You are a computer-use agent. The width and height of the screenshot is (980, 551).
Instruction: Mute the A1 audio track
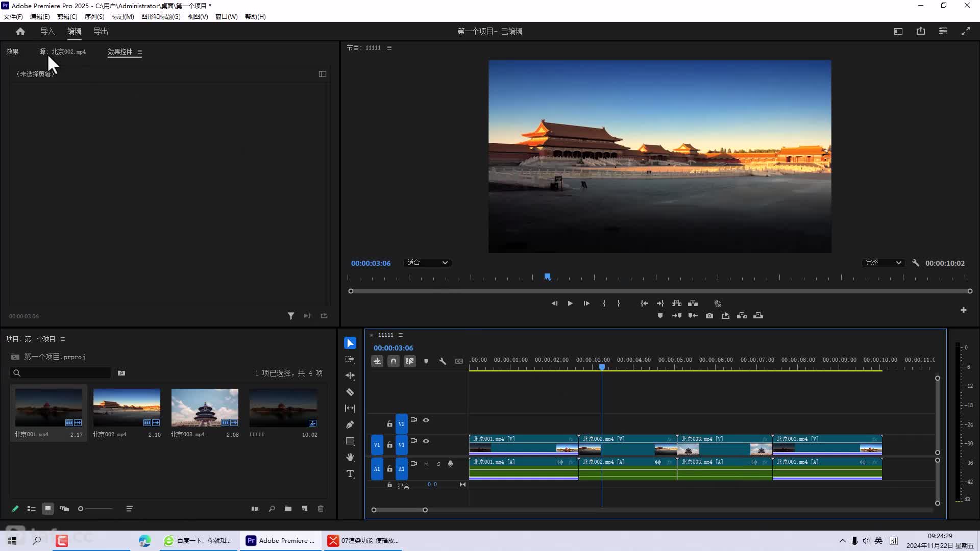point(426,464)
